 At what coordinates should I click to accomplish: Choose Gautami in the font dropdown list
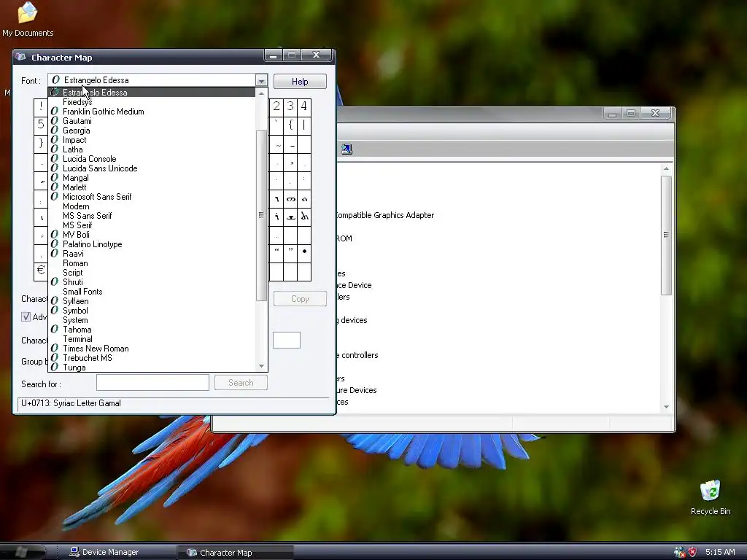pyautogui.click(x=152, y=121)
